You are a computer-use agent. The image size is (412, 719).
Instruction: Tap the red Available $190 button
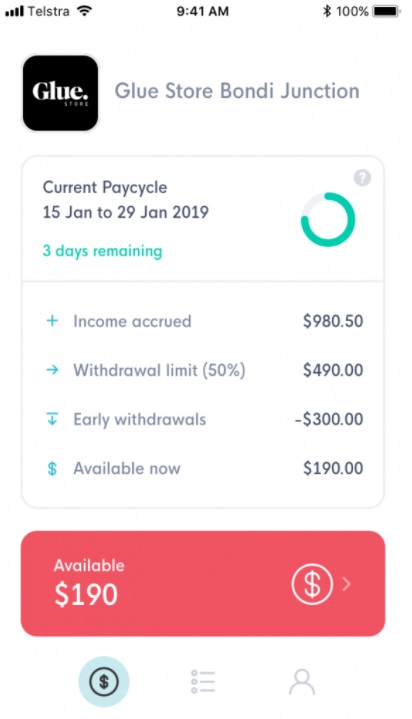click(x=203, y=584)
